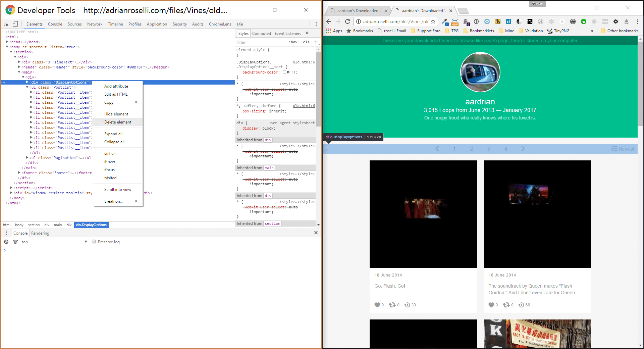Screen dimensions: 644x349
Task: Click the green hand extension icon
Action: pyautogui.click(x=584, y=21)
